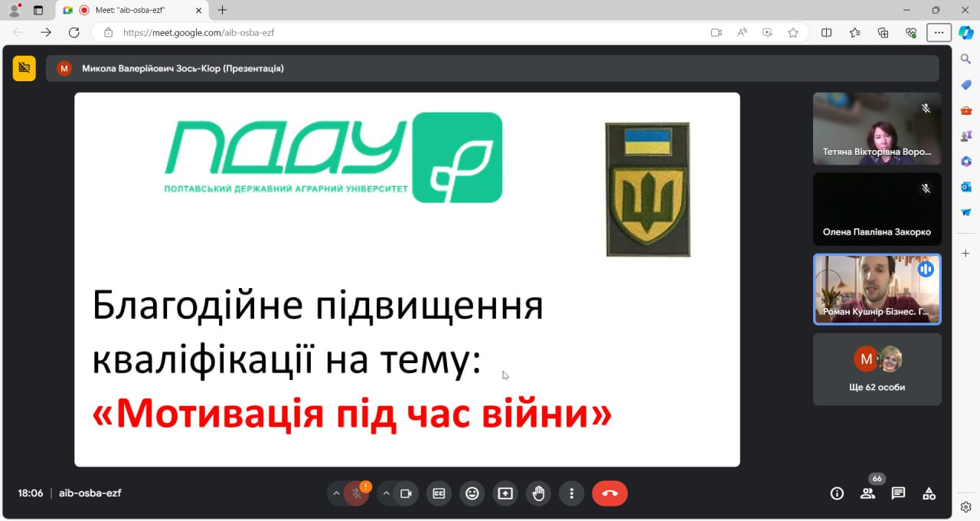Open the meeting details info icon
980x521 pixels.
837,493
